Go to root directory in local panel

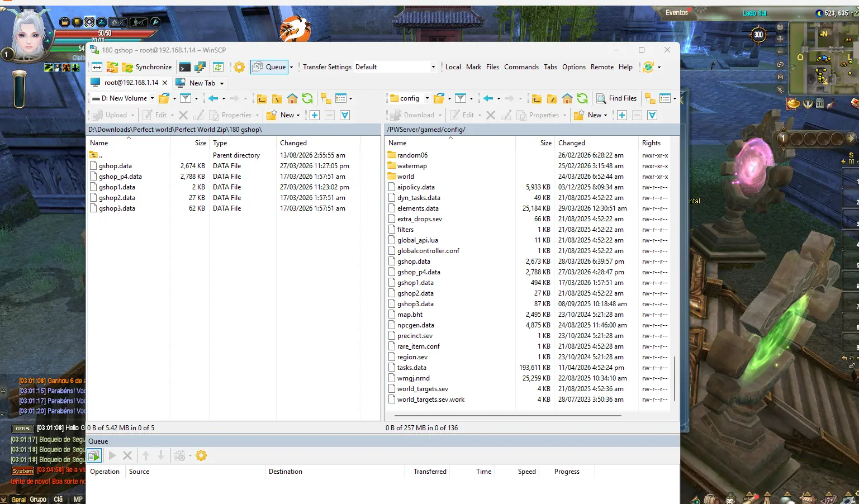coord(277,99)
